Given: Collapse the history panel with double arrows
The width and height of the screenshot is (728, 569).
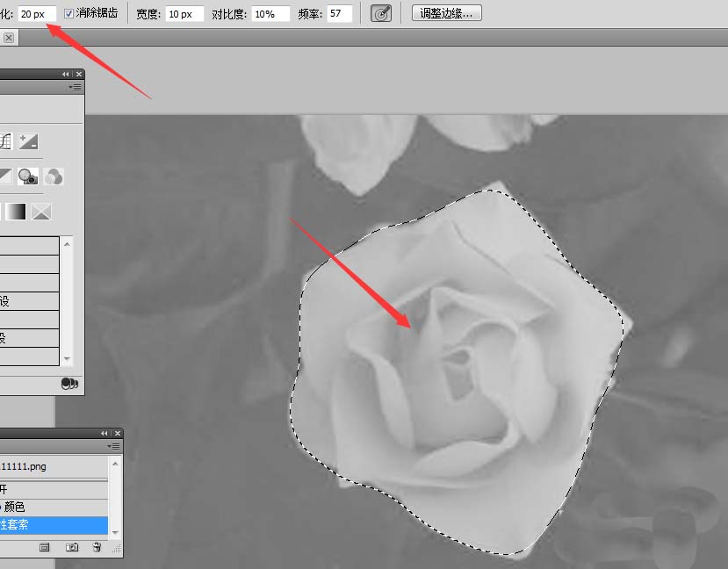Looking at the screenshot, I should tap(104, 434).
